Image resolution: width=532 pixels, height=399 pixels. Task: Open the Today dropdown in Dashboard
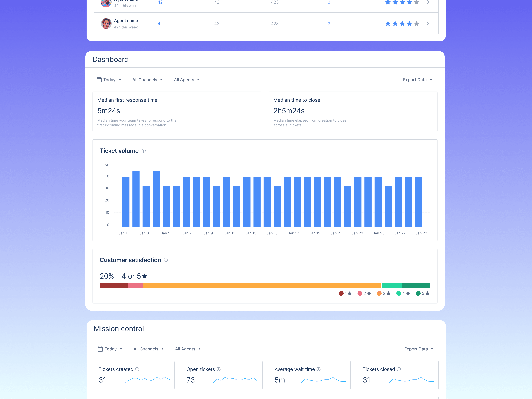coord(109,80)
